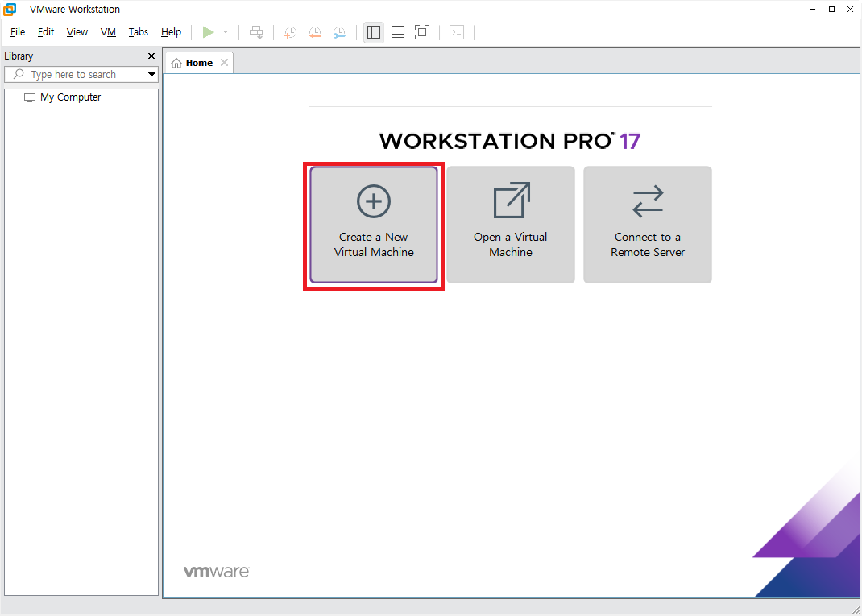Click the Library search input field

pyautogui.click(x=81, y=74)
